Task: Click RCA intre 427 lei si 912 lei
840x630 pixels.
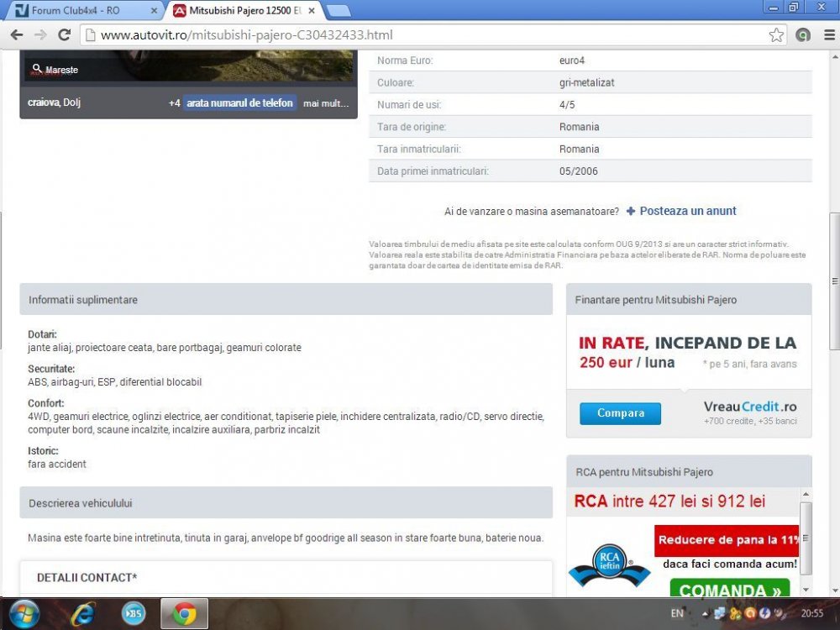Action: (x=669, y=501)
